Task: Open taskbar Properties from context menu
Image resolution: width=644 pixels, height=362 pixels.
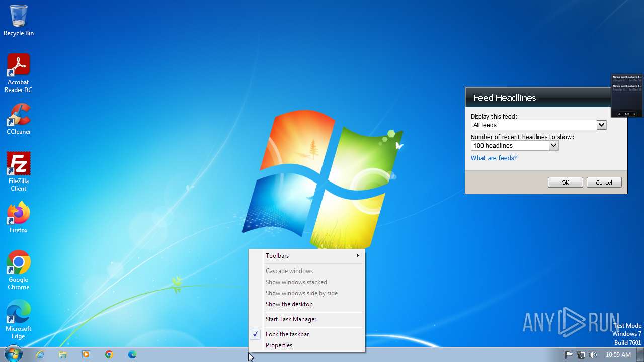Action: 306,345
